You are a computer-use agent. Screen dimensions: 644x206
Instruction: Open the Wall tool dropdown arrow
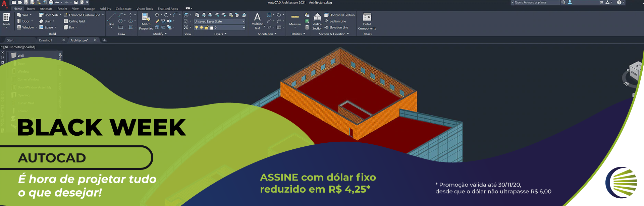point(31,15)
